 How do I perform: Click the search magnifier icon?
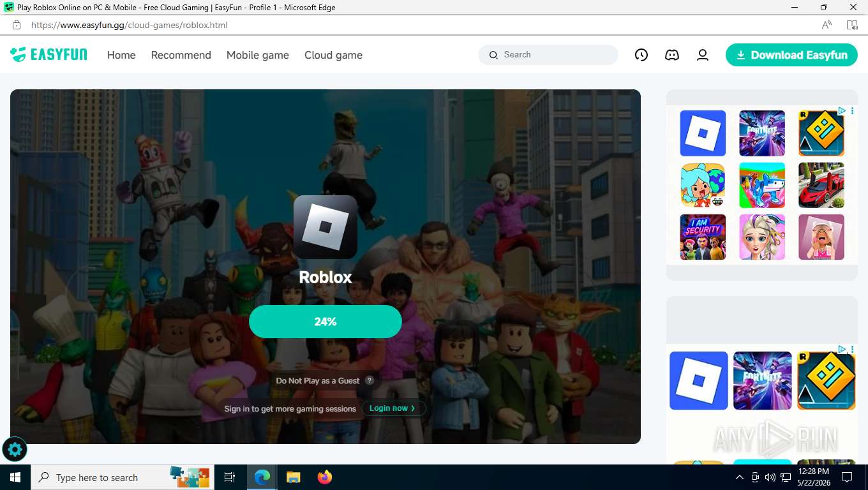coord(493,55)
